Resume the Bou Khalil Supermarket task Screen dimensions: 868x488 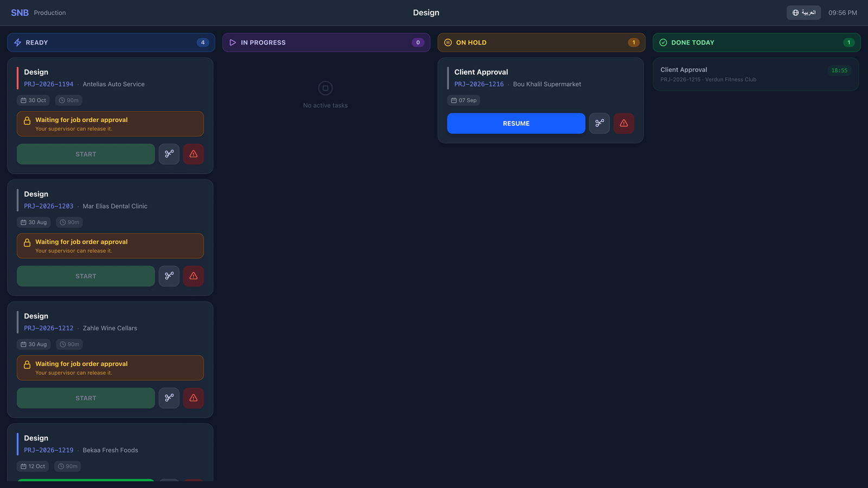pyautogui.click(x=516, y=123)
